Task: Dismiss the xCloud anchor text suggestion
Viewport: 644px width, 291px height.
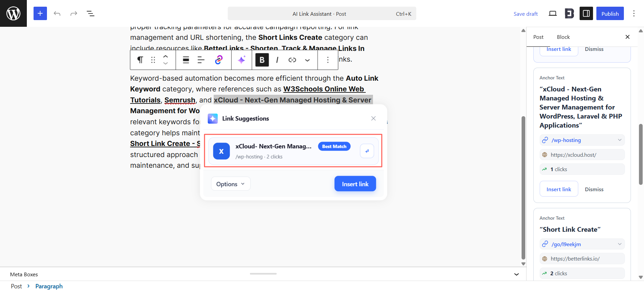Action: click(x=594, y=189)
